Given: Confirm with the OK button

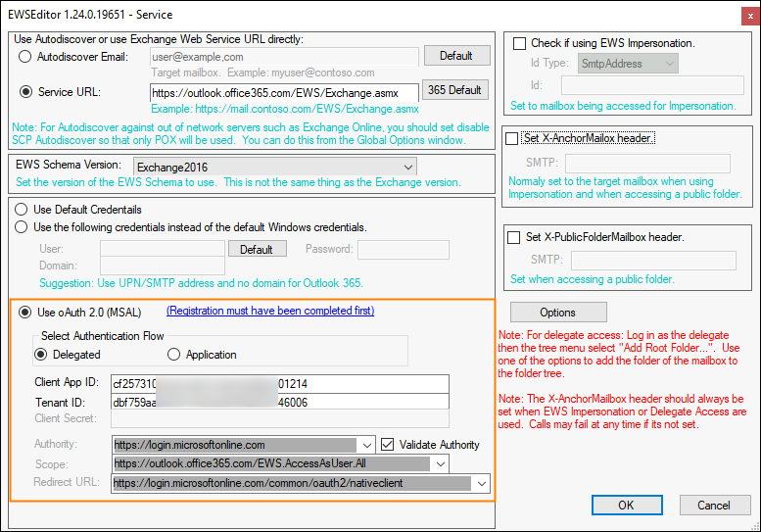Looking at the screenshot, I should (627, 506).
